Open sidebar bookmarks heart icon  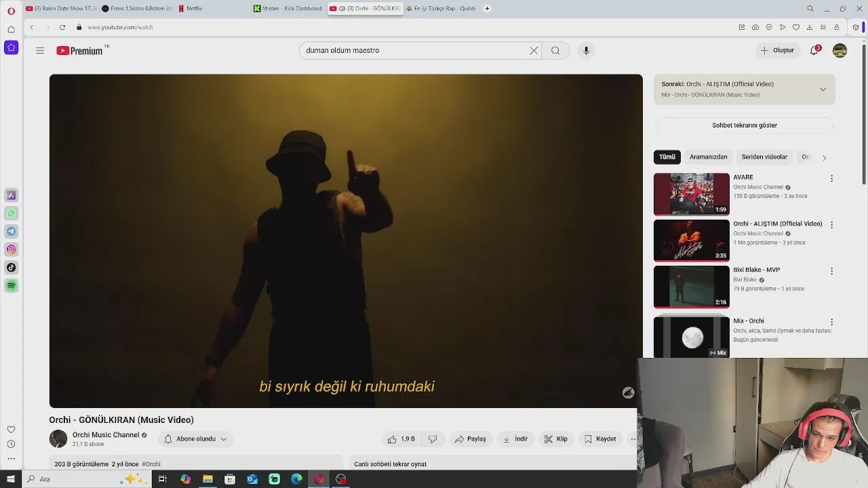[x=11, y=430]
